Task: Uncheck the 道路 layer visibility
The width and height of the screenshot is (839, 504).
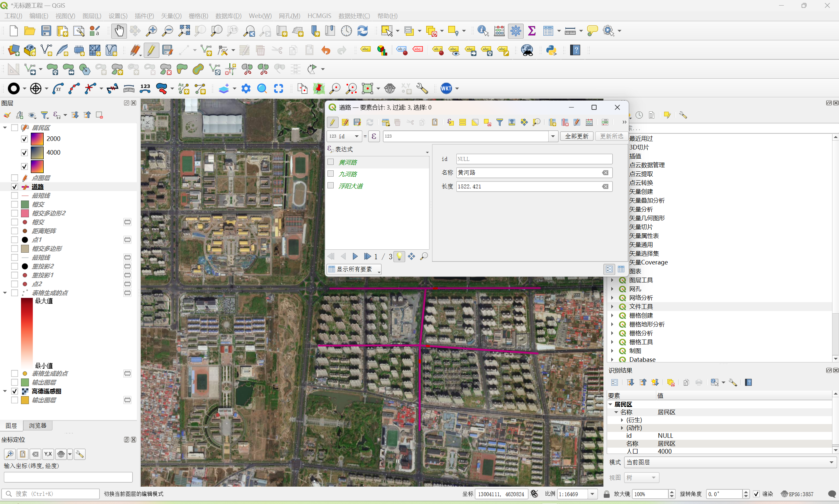Action: click(15, 187)
